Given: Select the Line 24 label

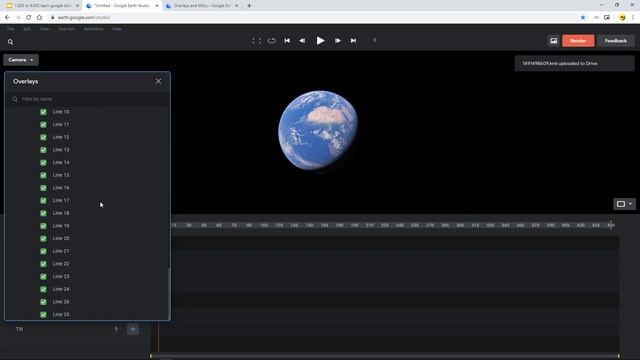Looking at the screenshot, I should (61, 289).
